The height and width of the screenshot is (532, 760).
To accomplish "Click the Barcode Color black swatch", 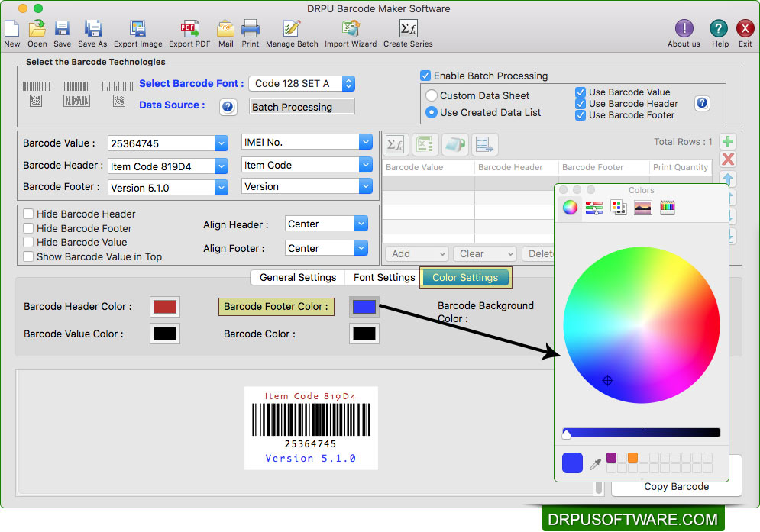I will point(364,334).
